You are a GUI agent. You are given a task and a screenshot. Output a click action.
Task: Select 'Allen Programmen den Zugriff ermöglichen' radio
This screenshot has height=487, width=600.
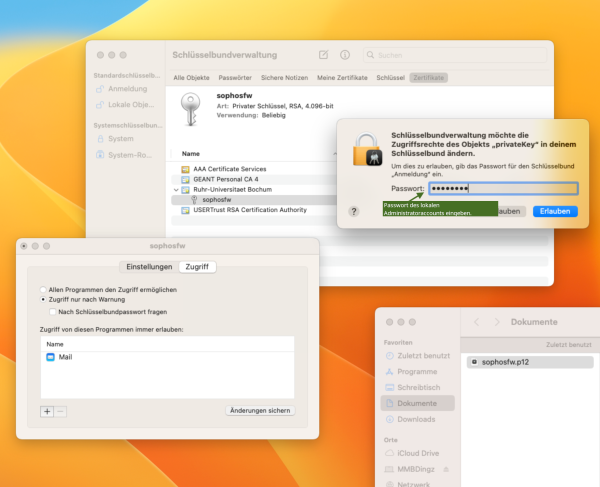43,289
